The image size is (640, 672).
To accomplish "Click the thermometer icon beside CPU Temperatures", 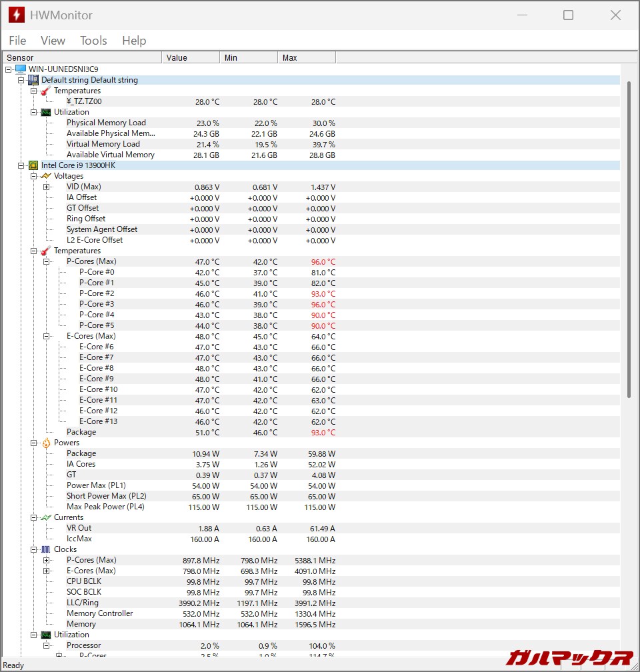I will (x=46, y=251).
